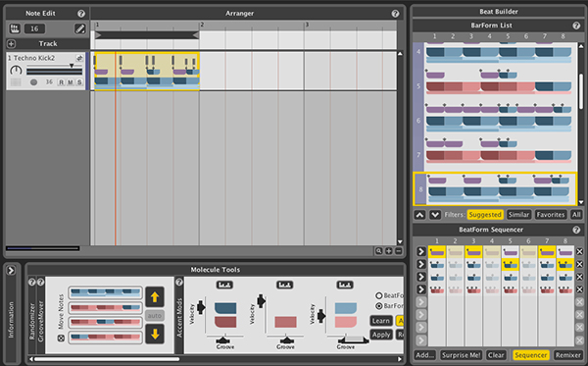Remove second BeatForm Sequencer row with X
The height and width of the screenshot is (366, 588).
[580, 264]
